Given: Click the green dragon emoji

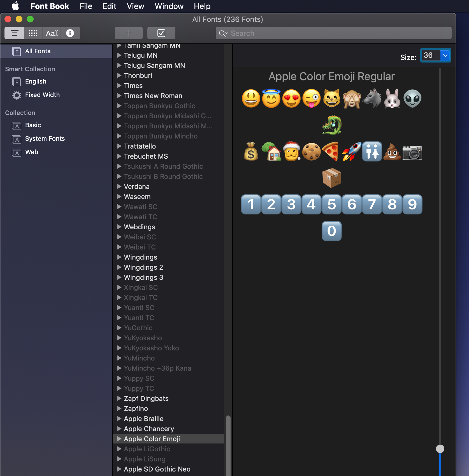Looking at the screenshot, I should click(332, 125).
